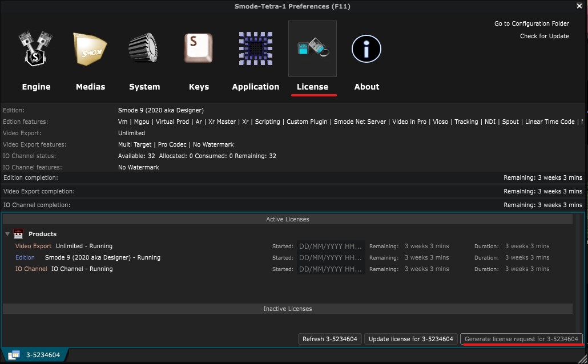Click Refresh 3-5234604 button
The height and width of the screenshot is (364, 588).
[x=329, y=339]
